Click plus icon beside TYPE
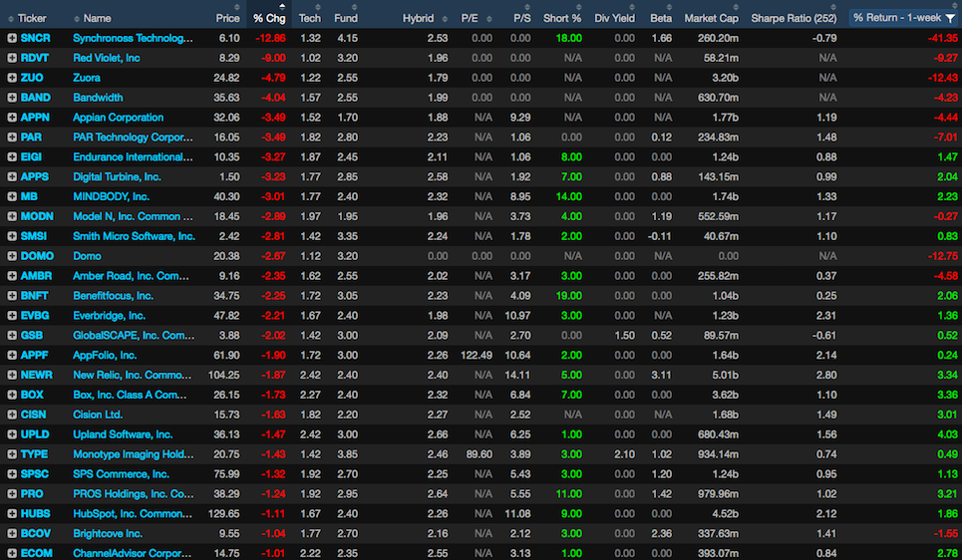This screenshot has height=560, width=962. tap(12, 454)
